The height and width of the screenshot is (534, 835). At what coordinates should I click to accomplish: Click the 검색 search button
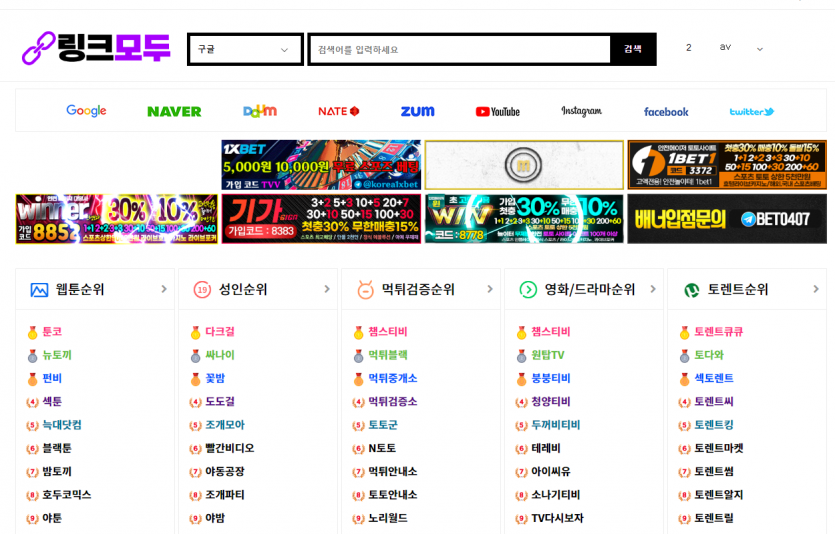[x=633, y=49]
